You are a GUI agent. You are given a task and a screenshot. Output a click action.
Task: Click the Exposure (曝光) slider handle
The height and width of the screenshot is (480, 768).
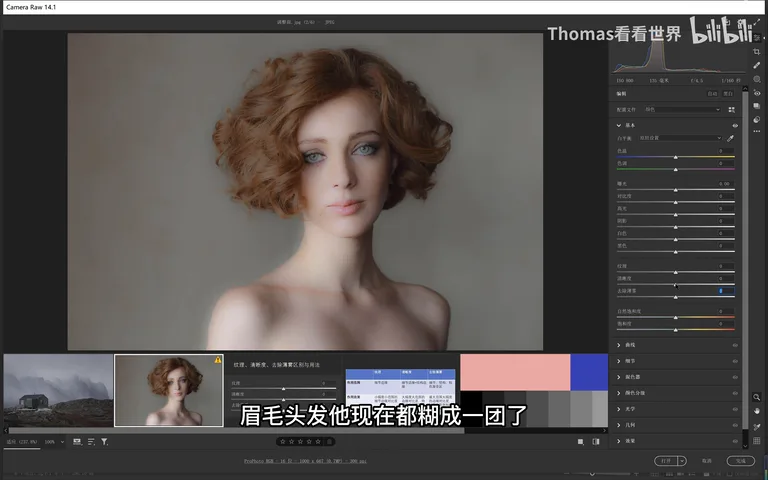click(x=675, y=190)
